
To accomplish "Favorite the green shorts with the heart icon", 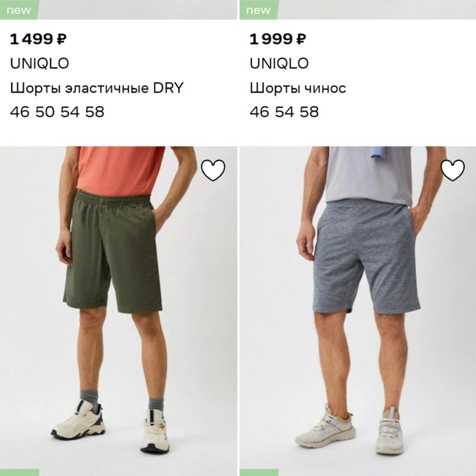I will coord(213,170).
